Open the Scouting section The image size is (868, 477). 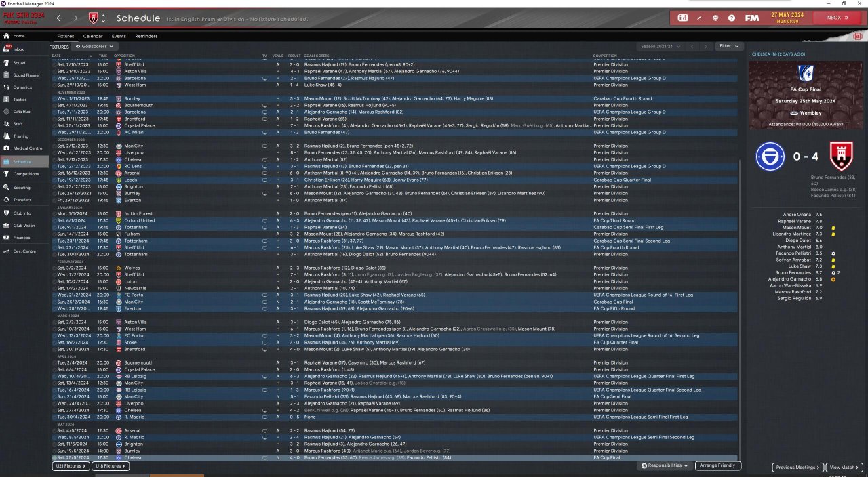pos(21,187)
